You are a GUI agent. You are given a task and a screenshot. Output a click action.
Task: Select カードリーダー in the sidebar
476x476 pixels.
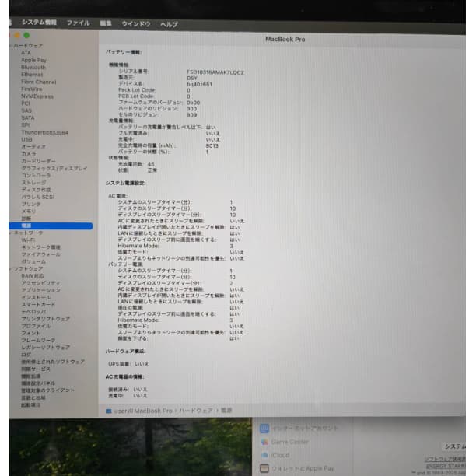point(38,162)
